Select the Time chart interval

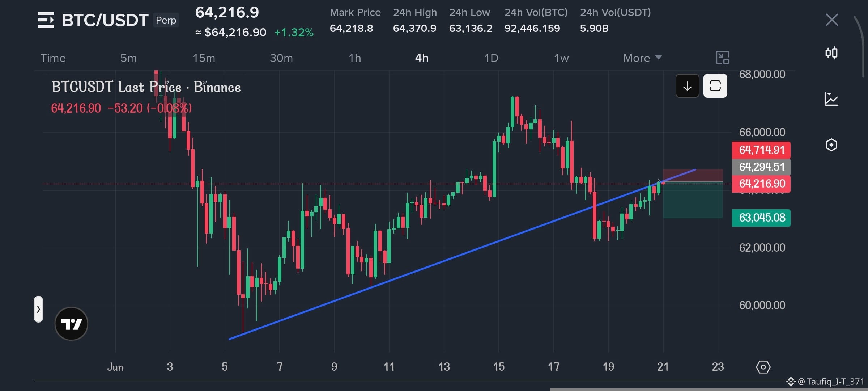tap(53, 58)
